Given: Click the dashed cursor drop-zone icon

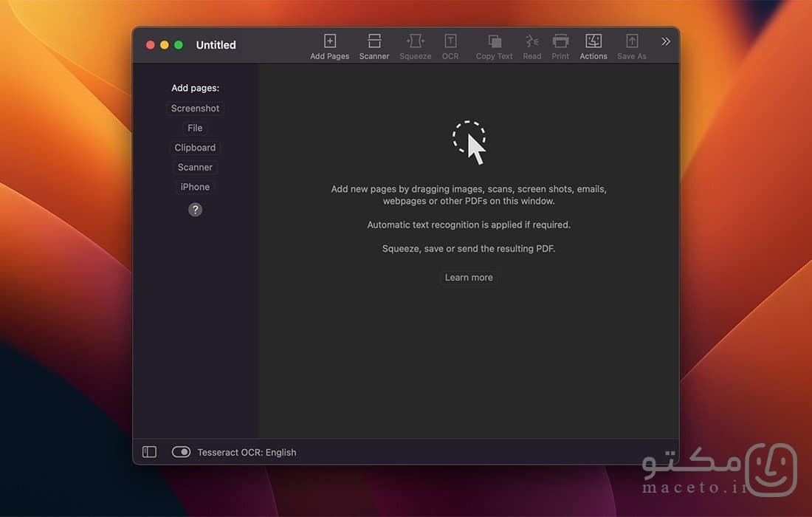Looking at the screenshot, I should [x=469, y=143].
